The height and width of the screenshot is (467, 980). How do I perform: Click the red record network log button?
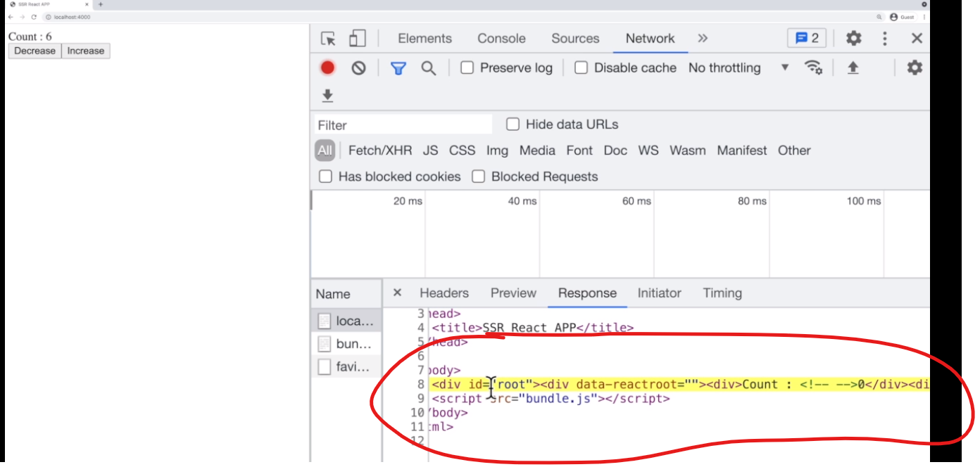pyautogui.click(x=327, y=68)
